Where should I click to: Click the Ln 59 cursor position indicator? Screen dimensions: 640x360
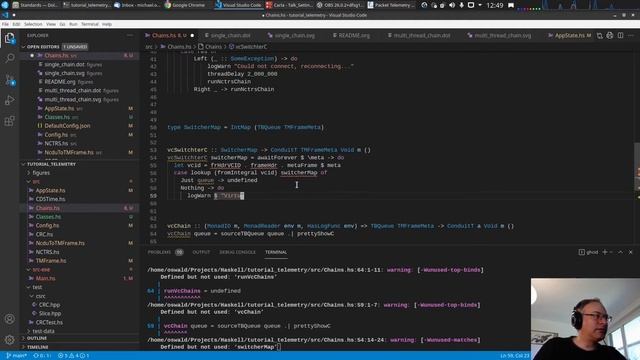514,356
